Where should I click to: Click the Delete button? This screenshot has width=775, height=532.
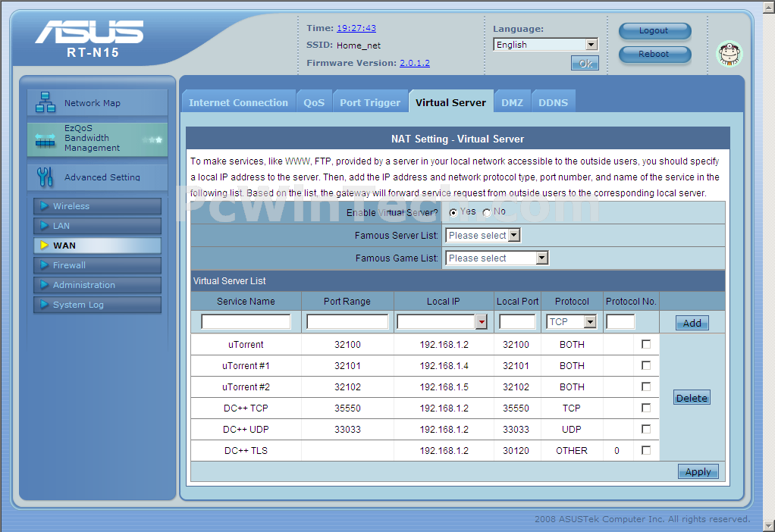click(x=692, y=398)
